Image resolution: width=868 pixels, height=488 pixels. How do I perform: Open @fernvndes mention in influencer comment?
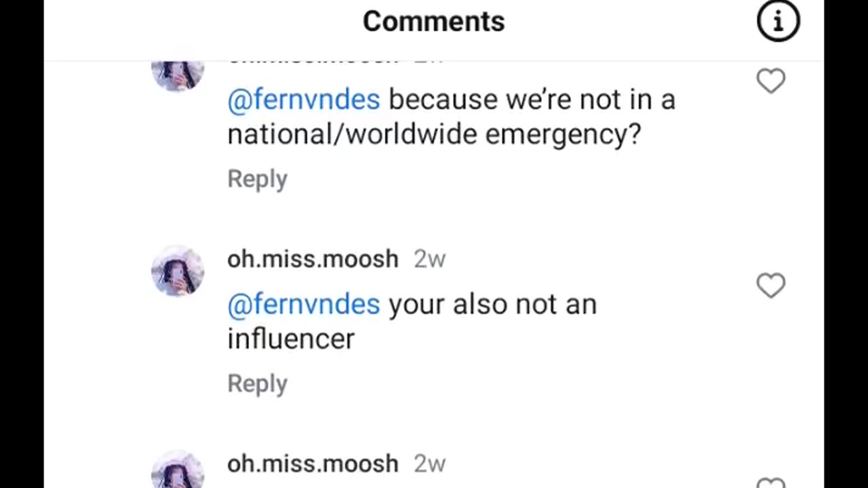[x=304, y=305]
